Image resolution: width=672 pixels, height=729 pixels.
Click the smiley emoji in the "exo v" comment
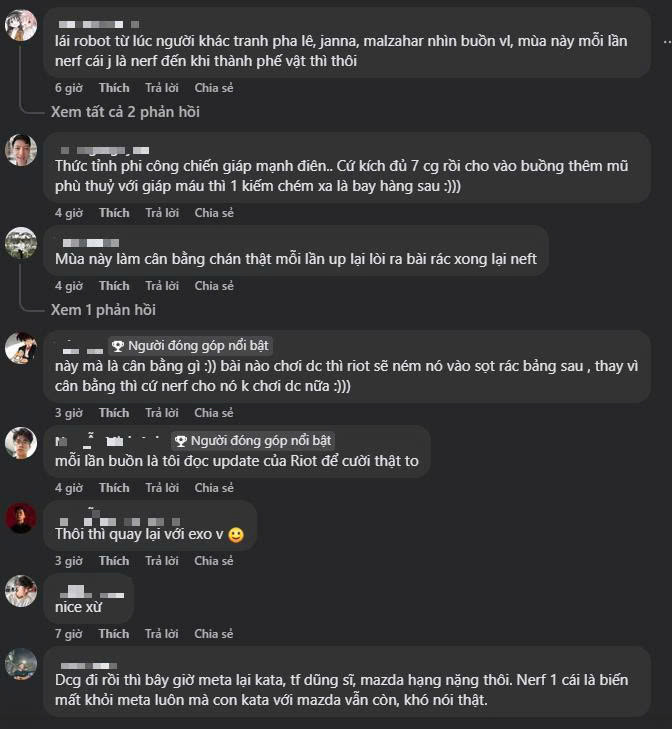point(236,535)
